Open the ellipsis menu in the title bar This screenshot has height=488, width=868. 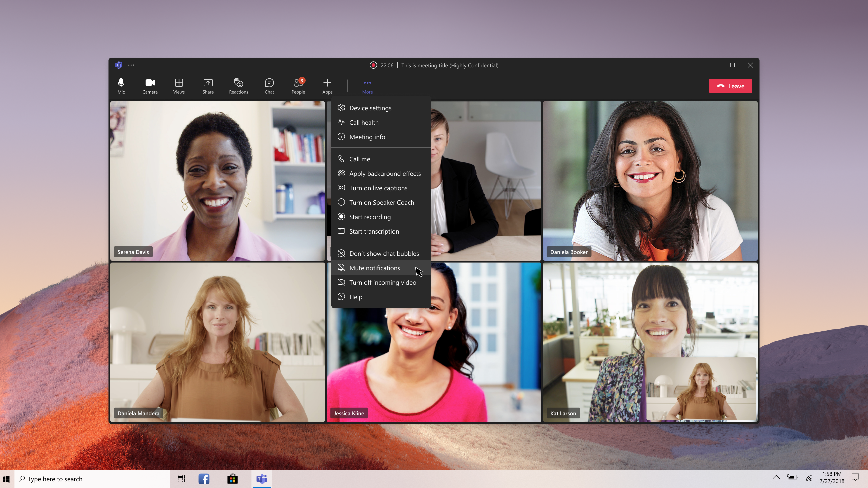pos(131,65)
